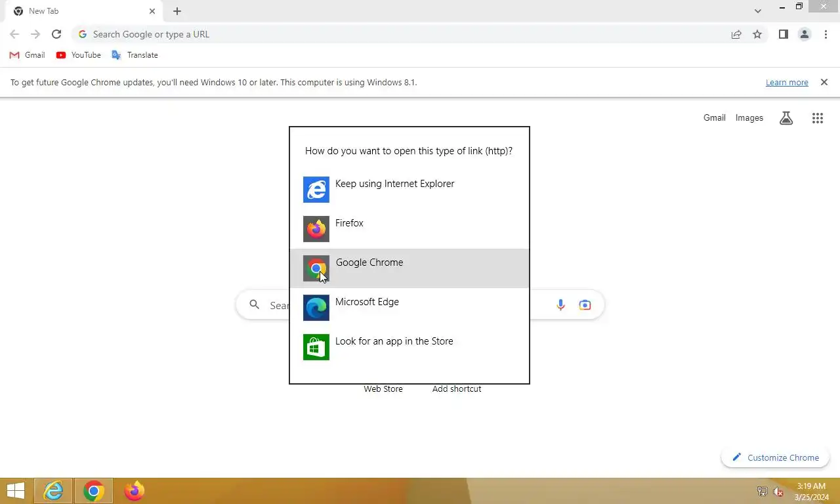This screenshot has height=504, width=840.
Task: Click the Internet Explorer icon in dialog
Action: (316, 190)
